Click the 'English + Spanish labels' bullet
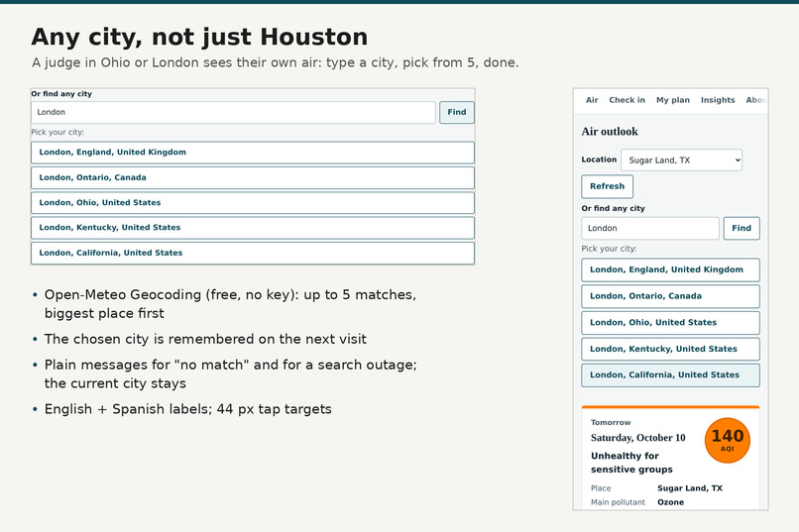 188,409
